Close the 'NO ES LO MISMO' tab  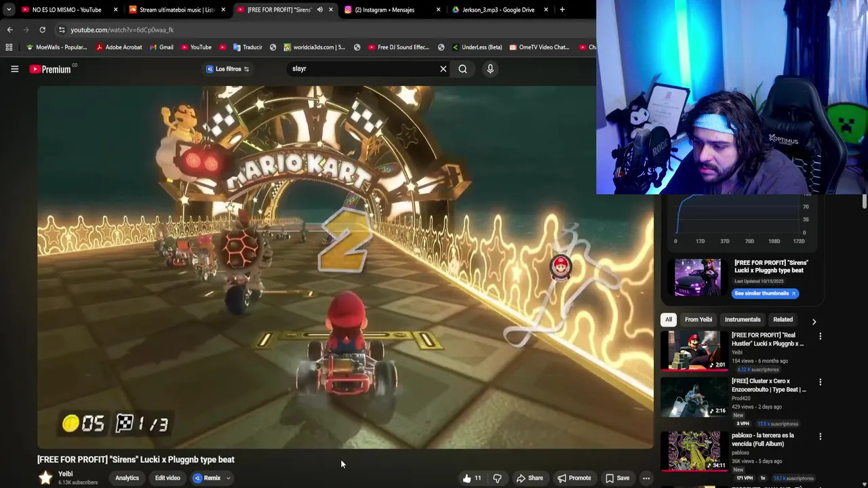(115, 9)
